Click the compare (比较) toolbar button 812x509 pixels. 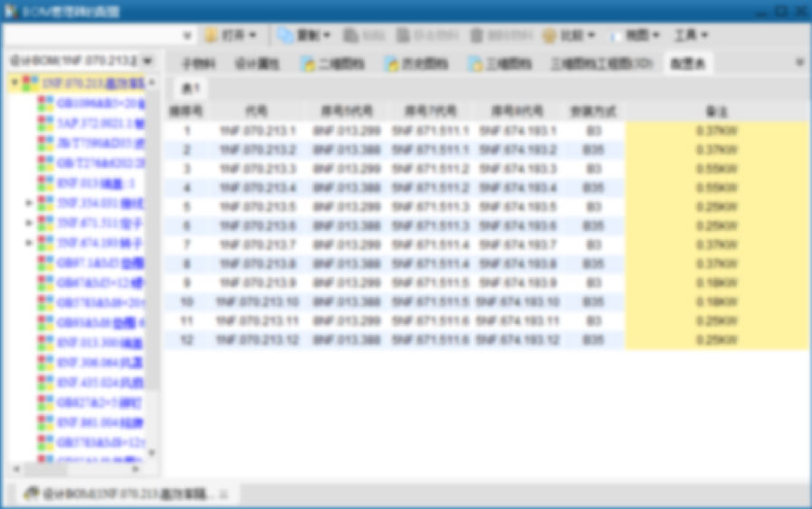(x=568, y=35)
